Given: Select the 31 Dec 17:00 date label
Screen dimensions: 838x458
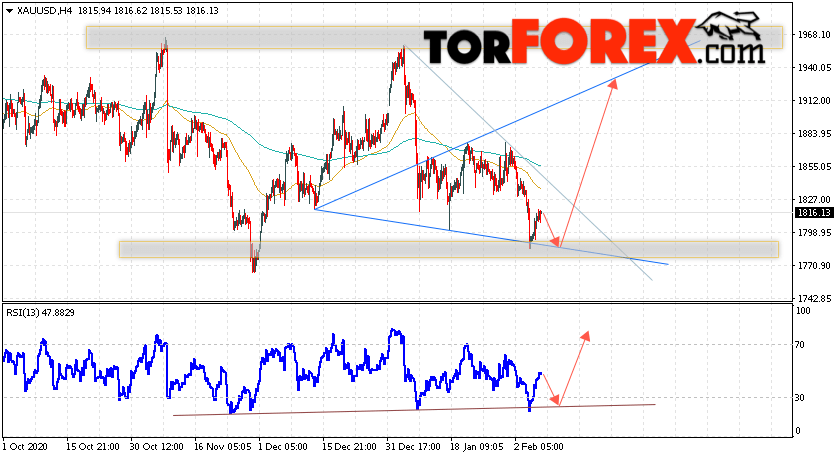Looking at the screenshot, I should tap(414, 447).
